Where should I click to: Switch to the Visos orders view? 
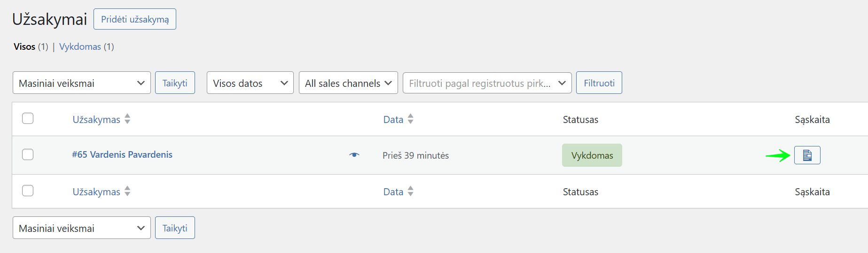pyautogui.click(x=24, y=46)
